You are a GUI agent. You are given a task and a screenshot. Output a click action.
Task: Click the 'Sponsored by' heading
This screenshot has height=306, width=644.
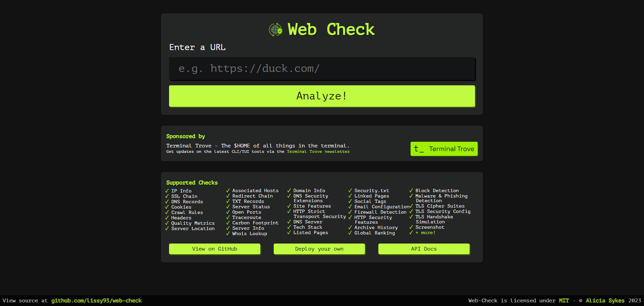coord(185,136)
